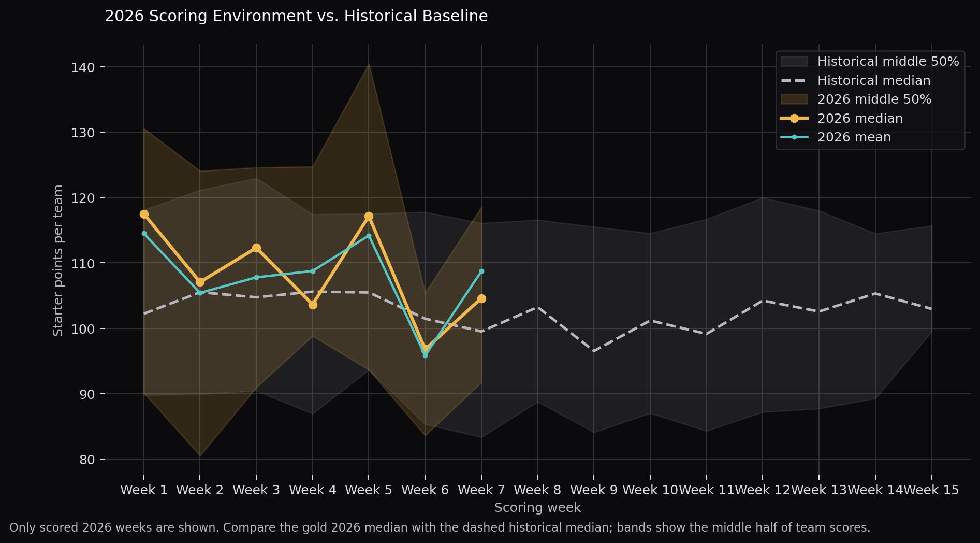Click the teal 2026 mean point at Week 3
Image resolution: width=980 pixels, height=543 pixels.
pos(256,277)
